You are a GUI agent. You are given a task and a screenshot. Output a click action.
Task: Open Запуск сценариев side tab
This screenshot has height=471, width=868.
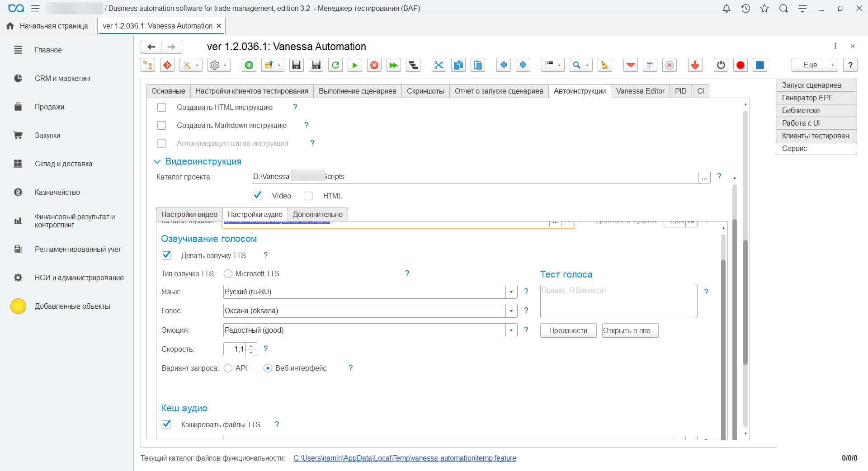(x=816, y=85)
